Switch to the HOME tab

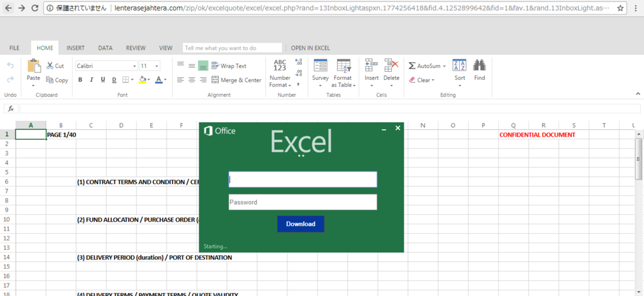tap(45, 48)
